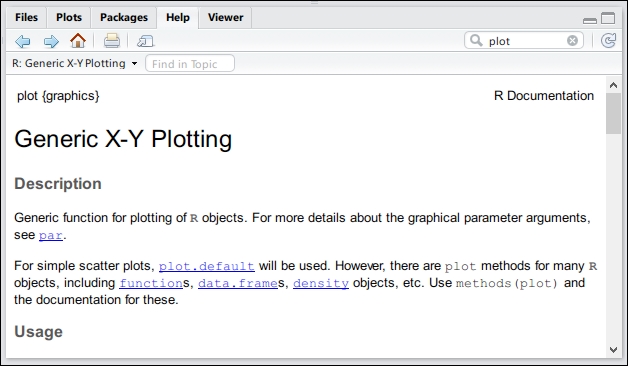Go forward with the right arrow icon
The image size is (628, 366).
(51, 41)
